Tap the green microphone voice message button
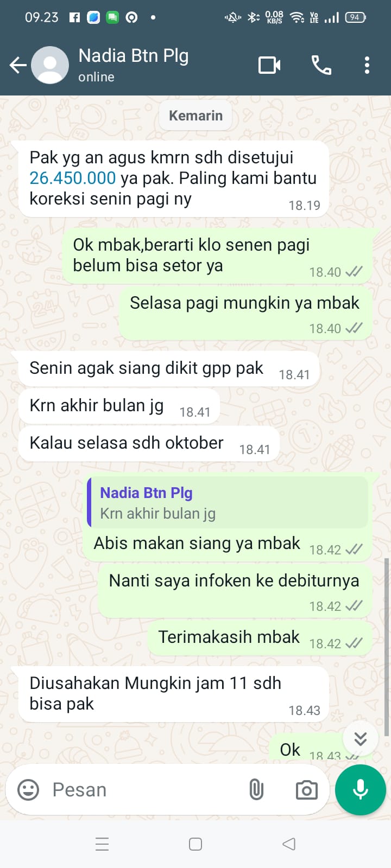The width and height of the screenshot is (391, 868). coord(361,790)
